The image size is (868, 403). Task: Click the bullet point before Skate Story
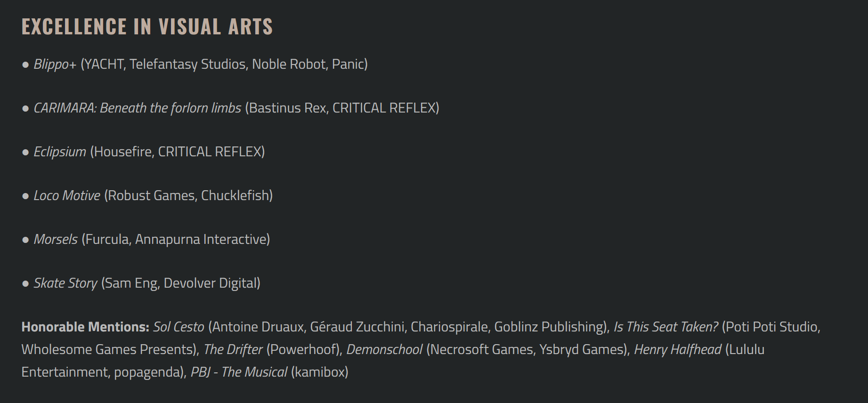coord(25,283)
